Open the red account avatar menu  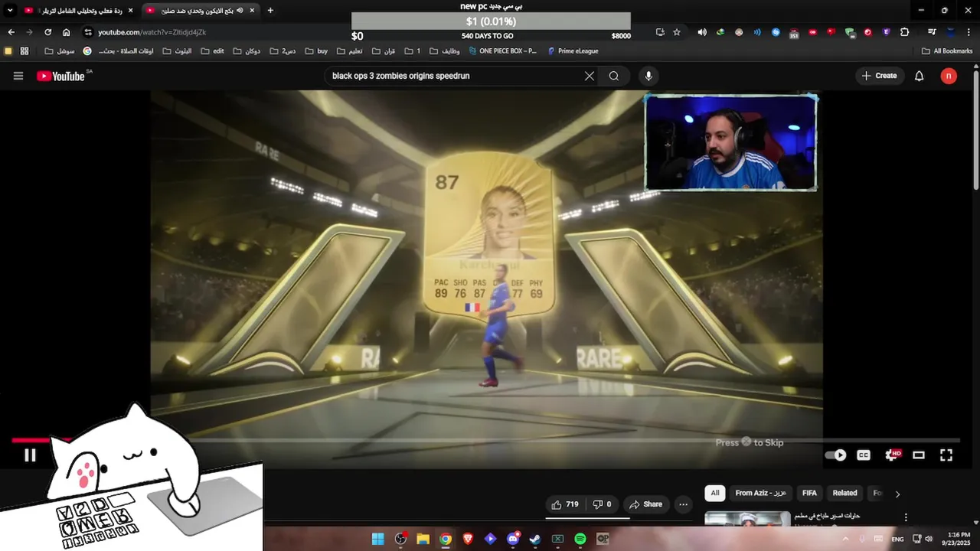[949, 76]
